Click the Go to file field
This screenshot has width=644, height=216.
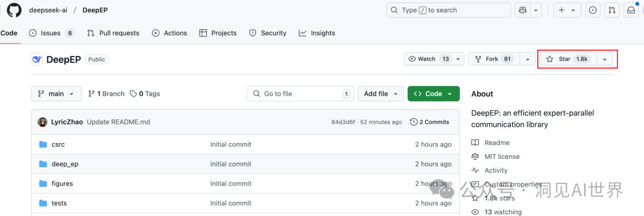pos(300,94)
